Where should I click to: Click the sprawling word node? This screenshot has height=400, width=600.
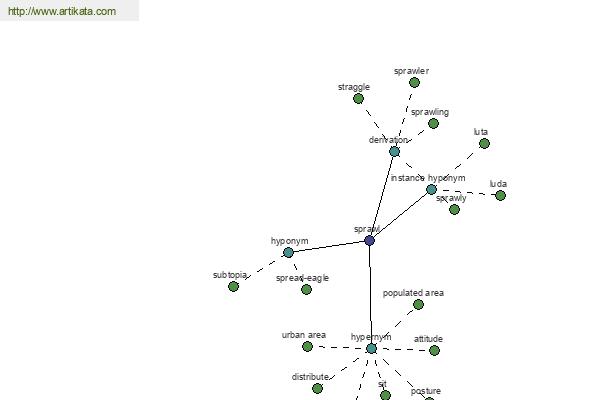pos(433,123)
